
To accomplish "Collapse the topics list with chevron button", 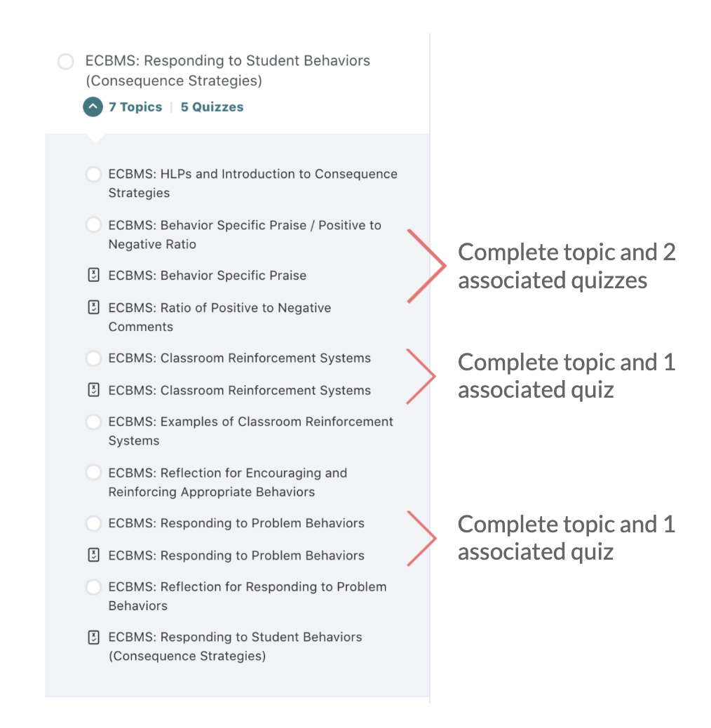I will tap(93, 107).
